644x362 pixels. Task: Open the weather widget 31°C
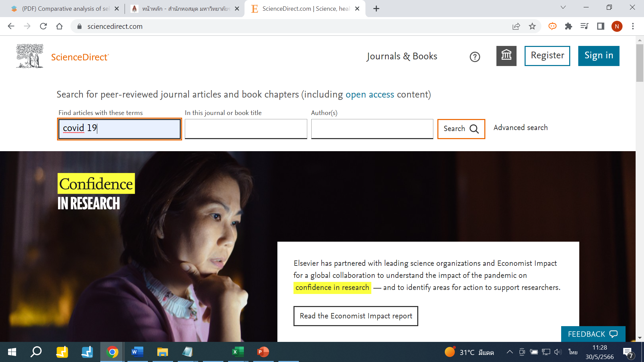469,352
